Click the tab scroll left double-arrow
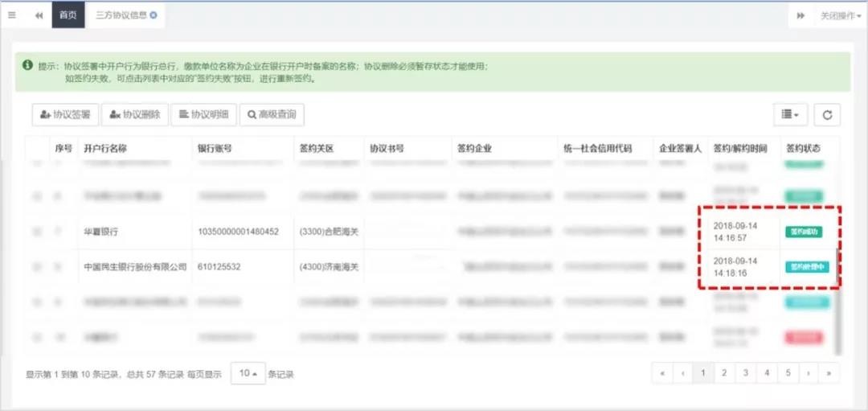Image resolution: width=868 pixels, height=411 pixels. [39, 15]
